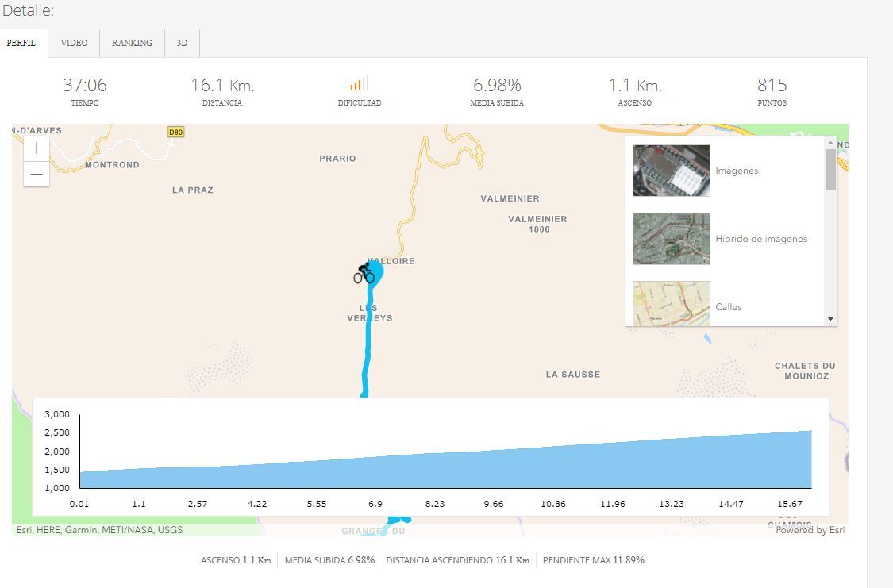The width and height of the screenshot is (893, 588).
Task: Choose the Imágenes basemap label
Action: (x=737, y=171)
